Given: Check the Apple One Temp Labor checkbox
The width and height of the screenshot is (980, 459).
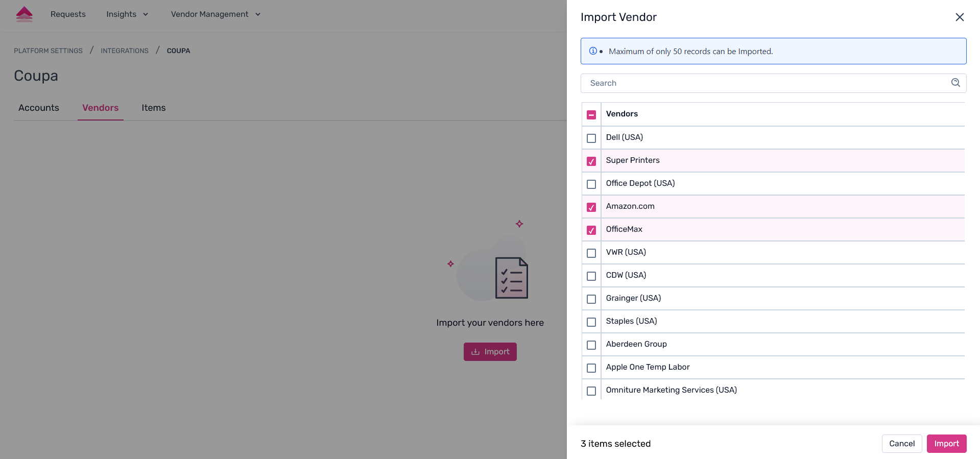Looking at the screenshot, I should pos(591,368).
